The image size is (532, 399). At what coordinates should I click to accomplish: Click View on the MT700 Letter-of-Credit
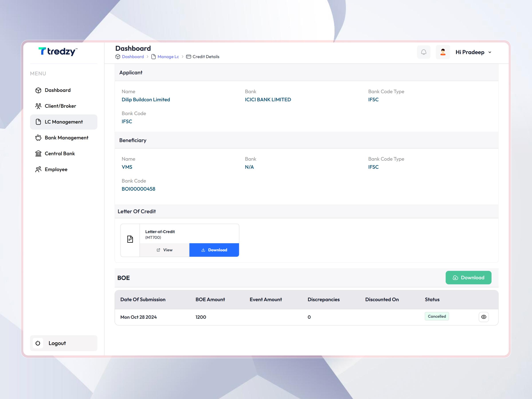pos(164,250)
